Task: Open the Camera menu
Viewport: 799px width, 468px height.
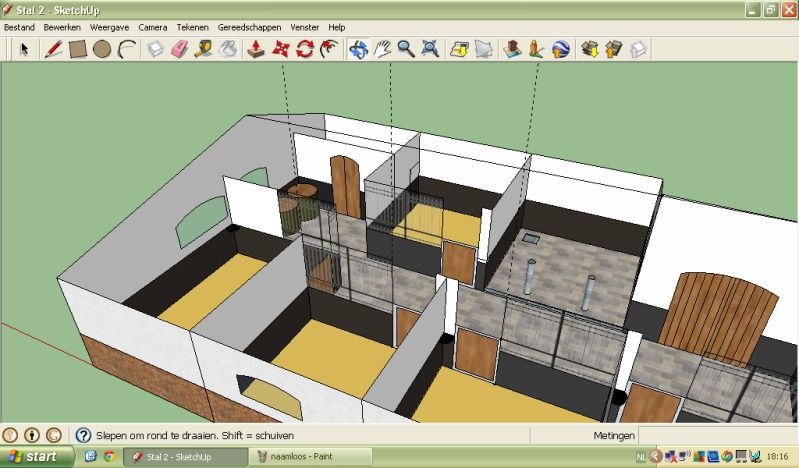Action: click(x=152, y=27)
